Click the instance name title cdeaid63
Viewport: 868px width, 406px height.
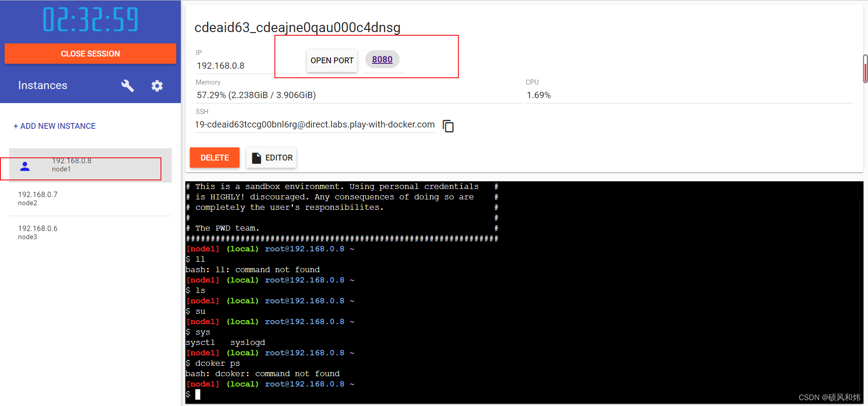(297, 28)
